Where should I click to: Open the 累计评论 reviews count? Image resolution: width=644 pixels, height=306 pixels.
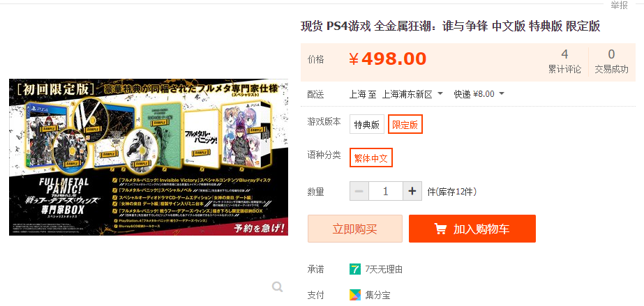click(564, 61)
